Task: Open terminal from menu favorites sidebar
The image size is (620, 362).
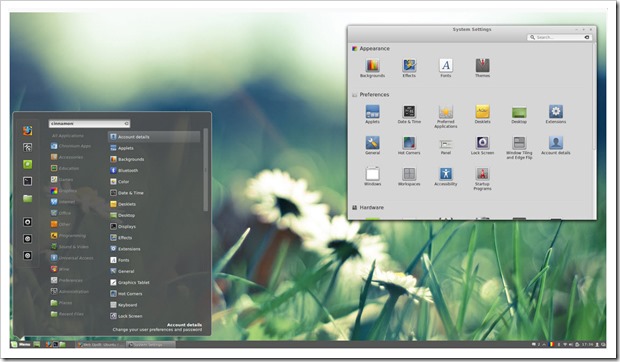Action: click(x=27, y=181)
